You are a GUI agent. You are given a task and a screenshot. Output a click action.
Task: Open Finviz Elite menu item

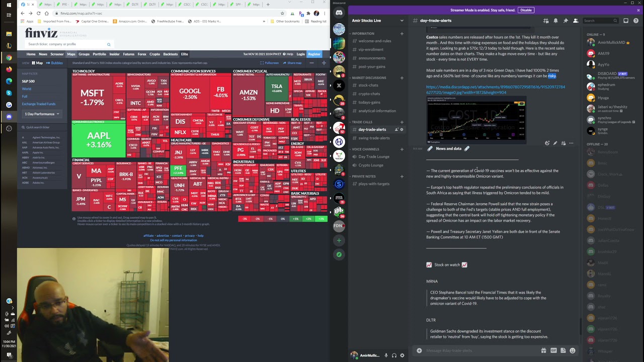click(185, 54)
